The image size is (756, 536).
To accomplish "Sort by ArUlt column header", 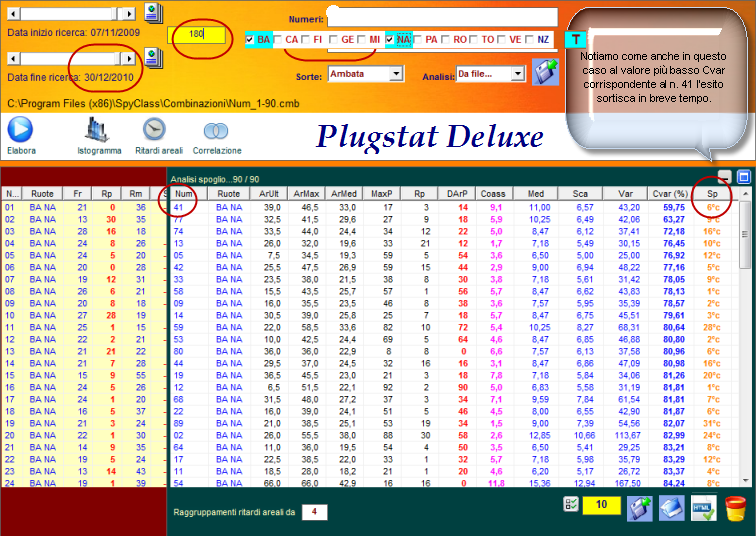I will point(269,194).
